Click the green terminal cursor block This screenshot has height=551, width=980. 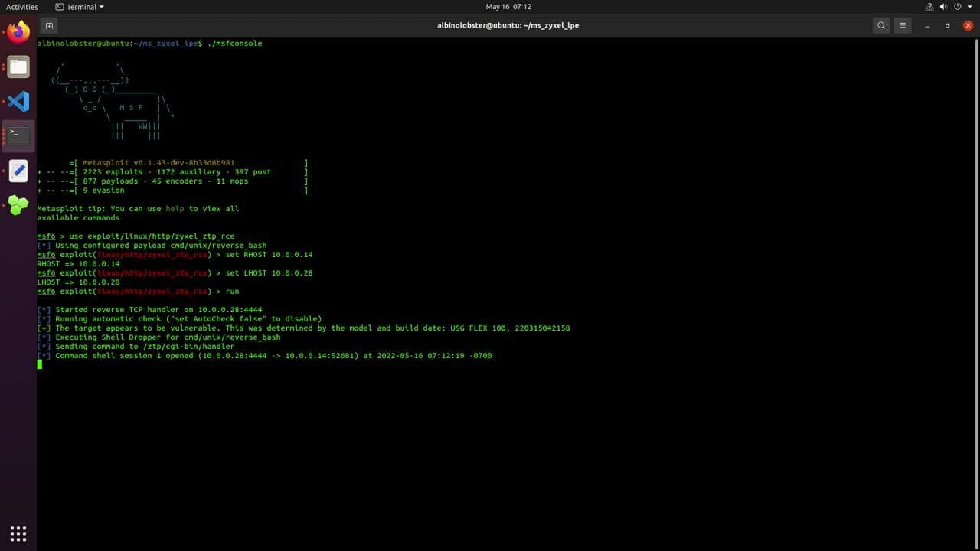pyautogui.click(x=40, y=364)
